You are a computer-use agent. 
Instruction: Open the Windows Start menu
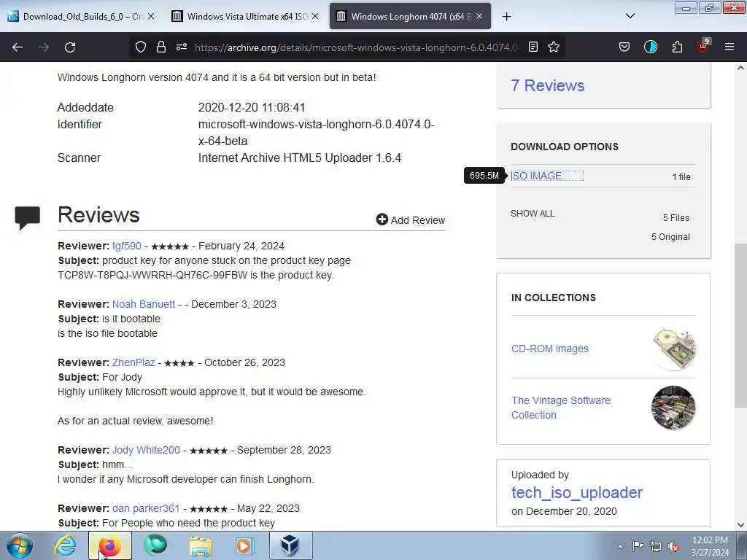click(x=20, y=545)
